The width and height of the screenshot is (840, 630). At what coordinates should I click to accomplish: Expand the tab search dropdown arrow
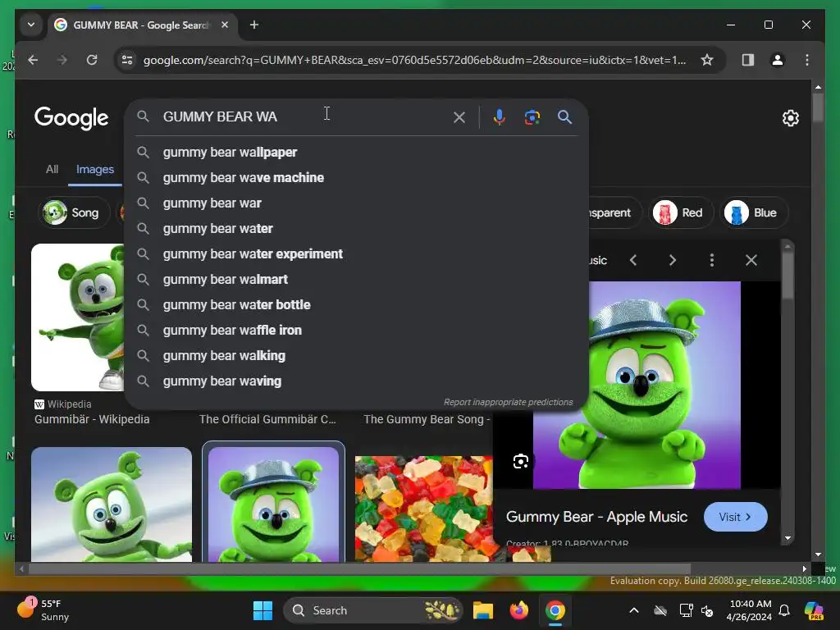click(x=31, y=25)
